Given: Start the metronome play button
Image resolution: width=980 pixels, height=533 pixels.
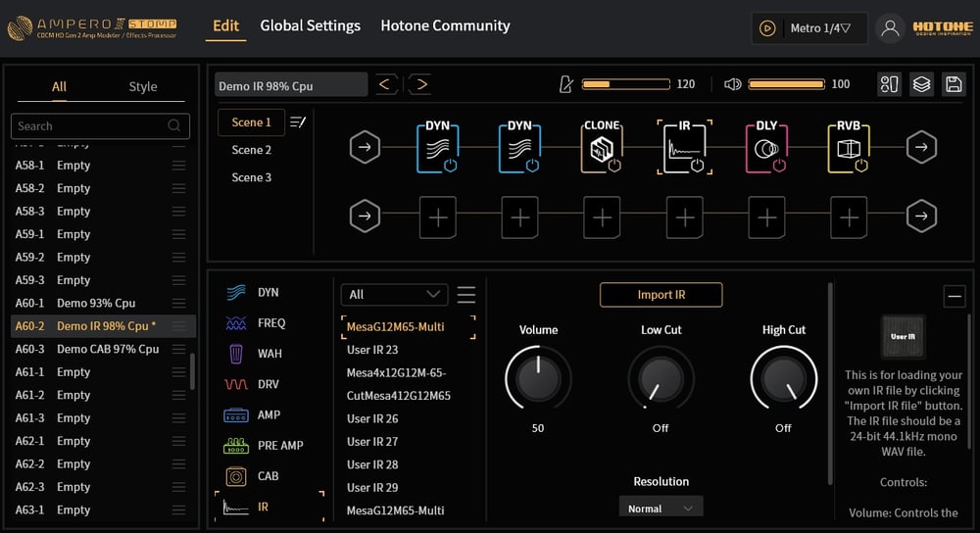Looking at the screenshot, I should [x=767, y=28].
